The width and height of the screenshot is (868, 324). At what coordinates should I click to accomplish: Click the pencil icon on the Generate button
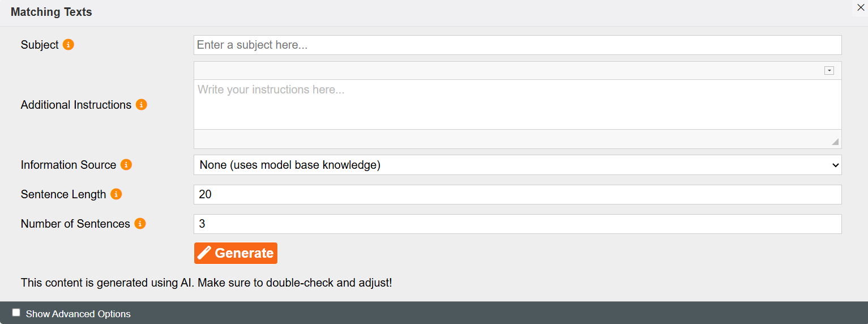coord(204,253)
